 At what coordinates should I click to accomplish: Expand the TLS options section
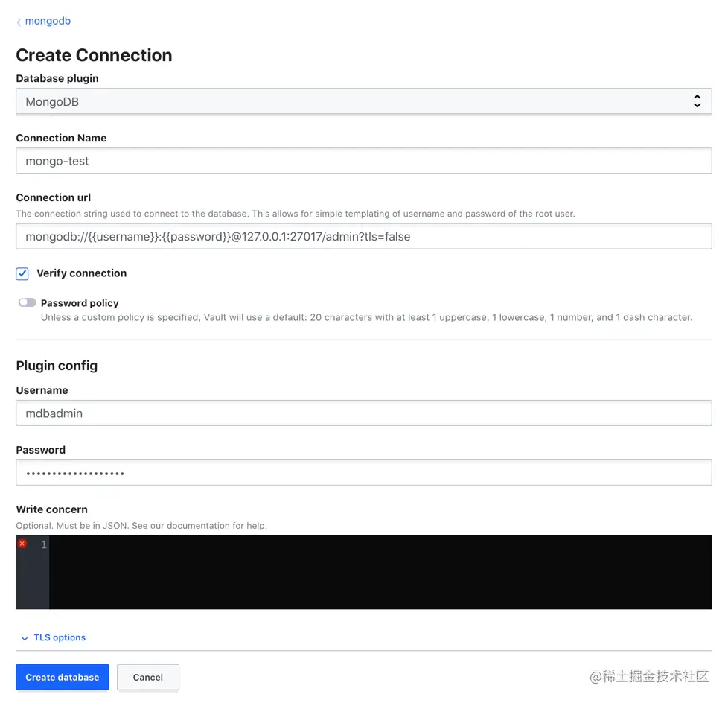click(x=54, y=637)
